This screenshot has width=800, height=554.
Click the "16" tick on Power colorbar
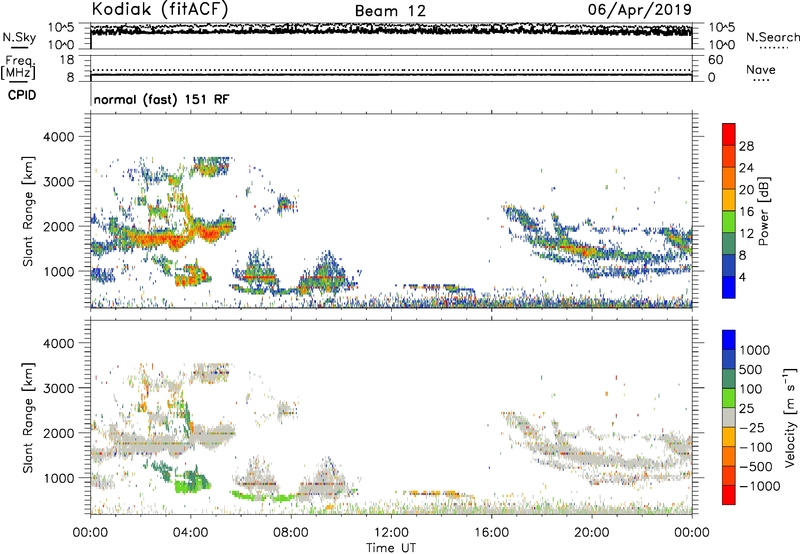coord(746,212)
